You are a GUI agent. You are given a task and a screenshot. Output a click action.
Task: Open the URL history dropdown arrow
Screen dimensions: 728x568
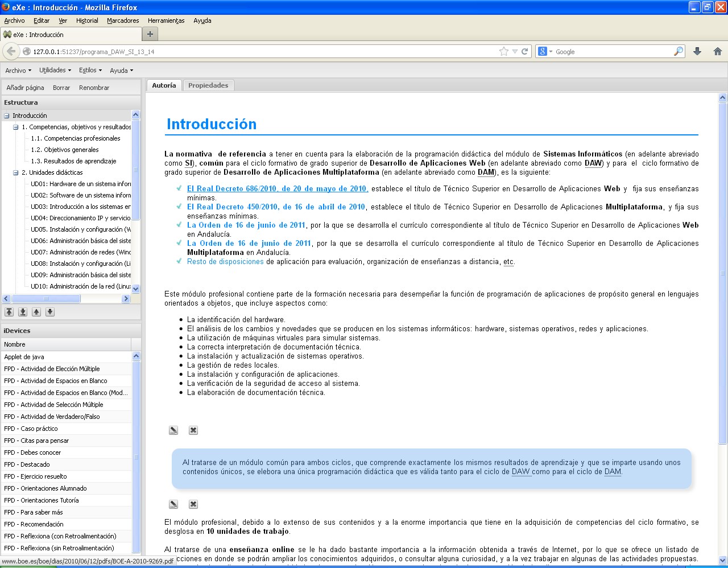click(x=515, y=51)
